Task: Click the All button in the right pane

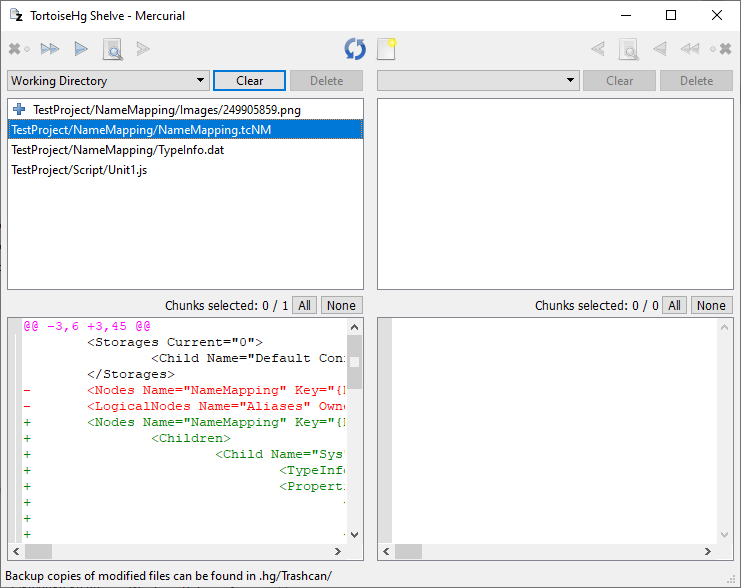Action: pos(675,306)
